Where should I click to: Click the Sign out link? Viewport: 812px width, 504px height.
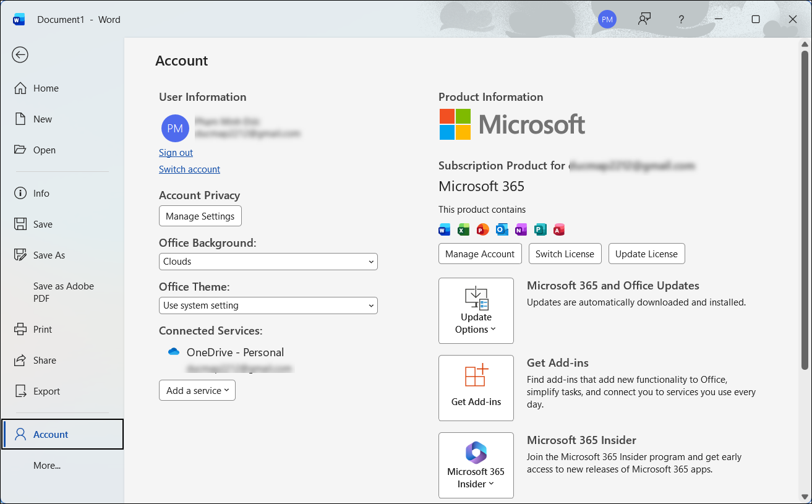(176, 153)
